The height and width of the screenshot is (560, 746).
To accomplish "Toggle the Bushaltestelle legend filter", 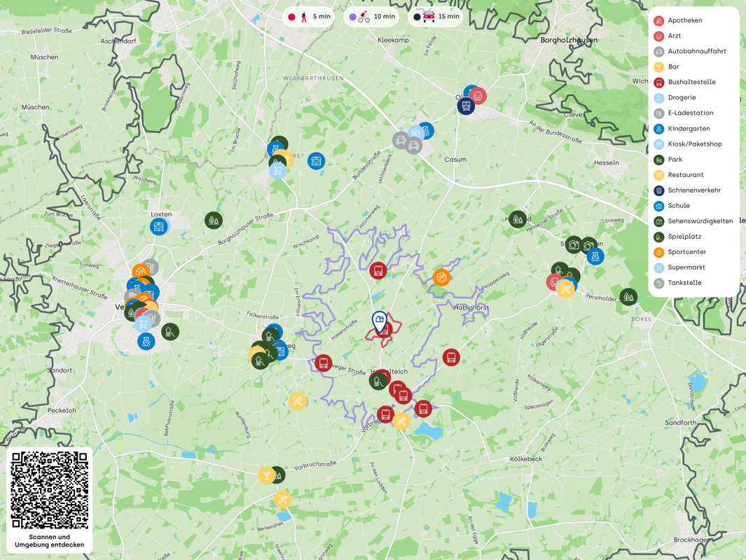I will 691,82.
